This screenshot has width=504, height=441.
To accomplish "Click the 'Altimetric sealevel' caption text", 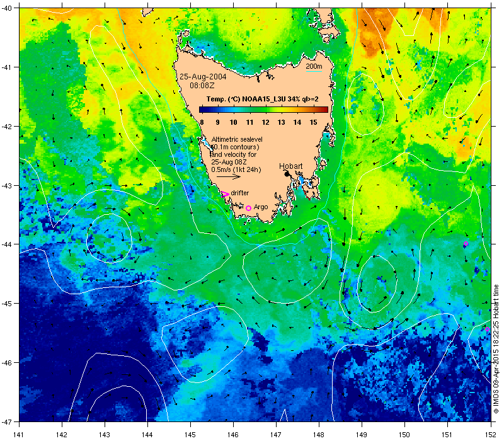I will [x=237, y=139].
